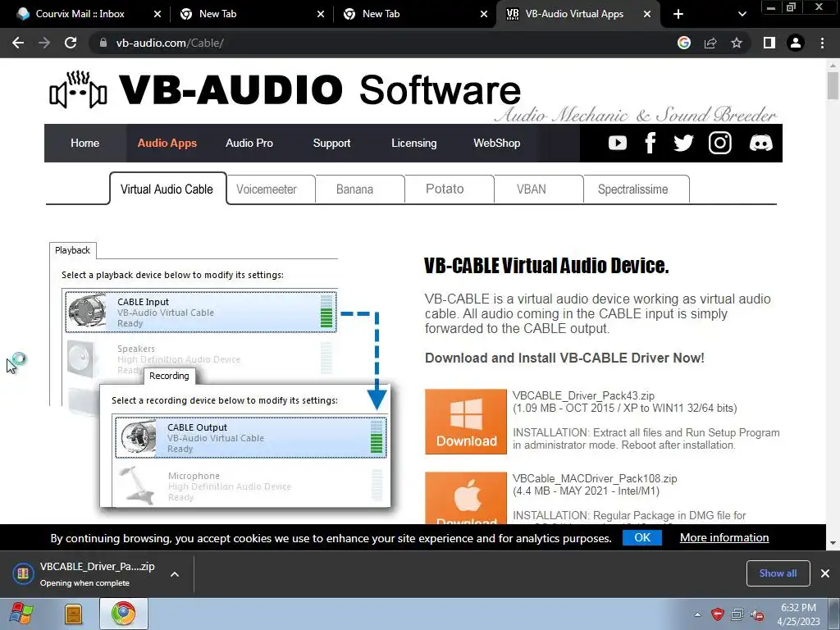840x630 pixels.
Task: Open a new browser tab
Action: (x=678, y=14)
